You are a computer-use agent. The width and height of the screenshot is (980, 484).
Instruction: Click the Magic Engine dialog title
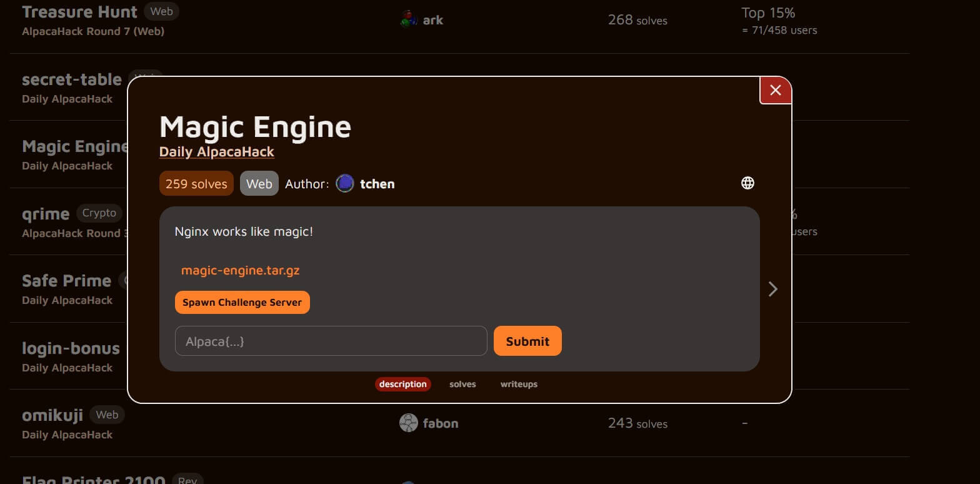[x=255, y=126]
